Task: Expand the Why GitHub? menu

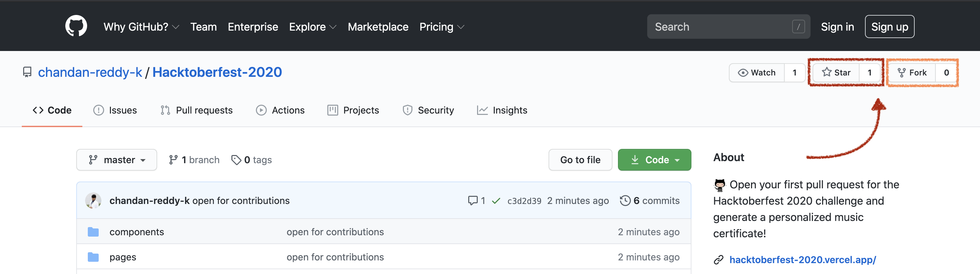Action: click(x=141, y=27)
